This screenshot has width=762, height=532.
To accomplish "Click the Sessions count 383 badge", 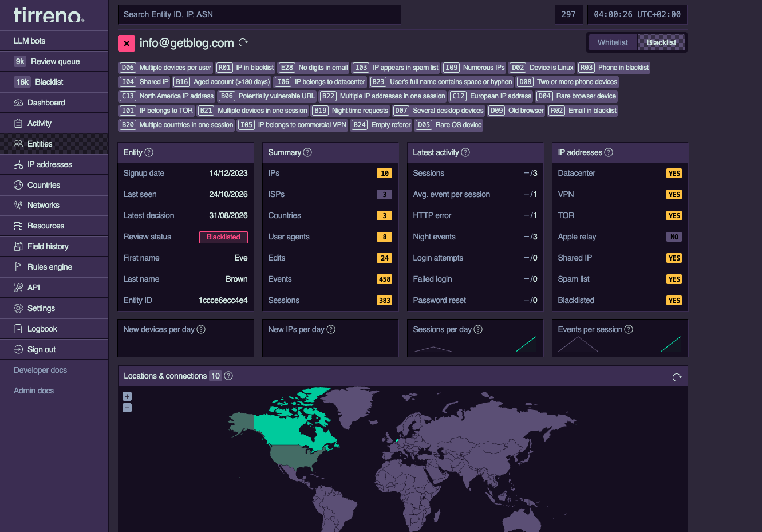I will click(x=384, y=301).
